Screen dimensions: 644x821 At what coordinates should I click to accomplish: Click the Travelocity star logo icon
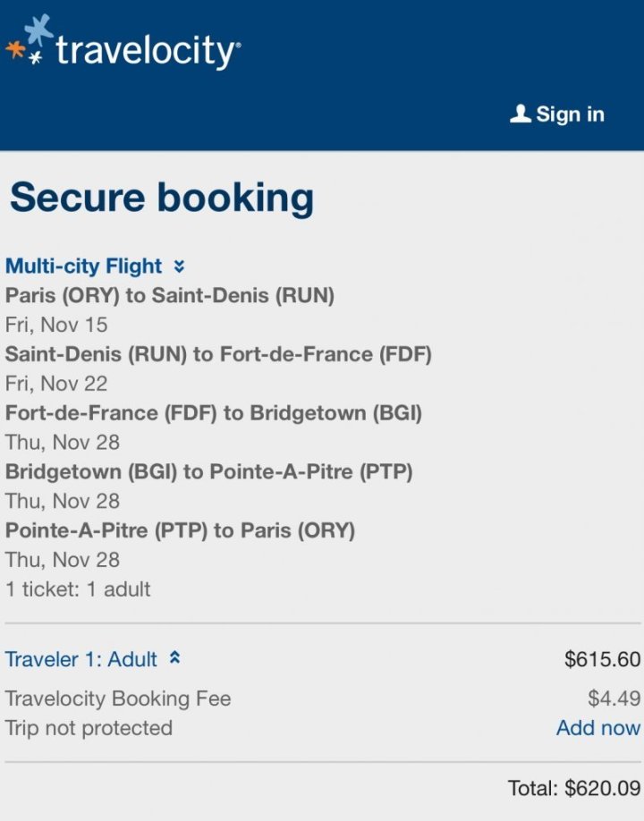click(28, 41)
